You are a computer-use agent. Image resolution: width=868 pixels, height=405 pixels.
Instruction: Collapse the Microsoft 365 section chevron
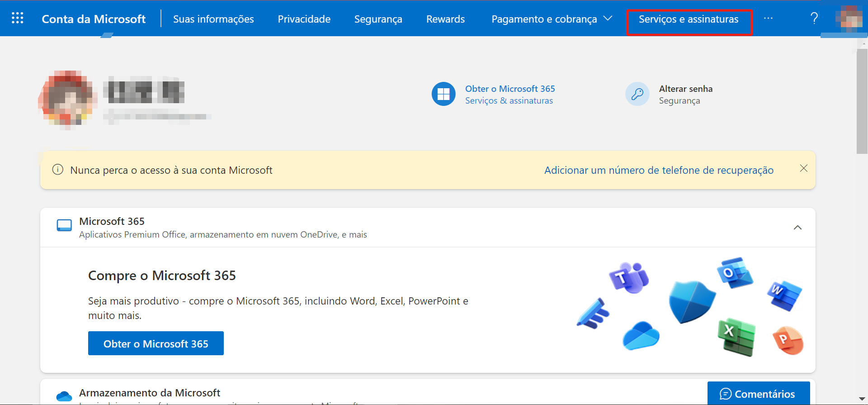pyautogui.click(x=797, y=228)
